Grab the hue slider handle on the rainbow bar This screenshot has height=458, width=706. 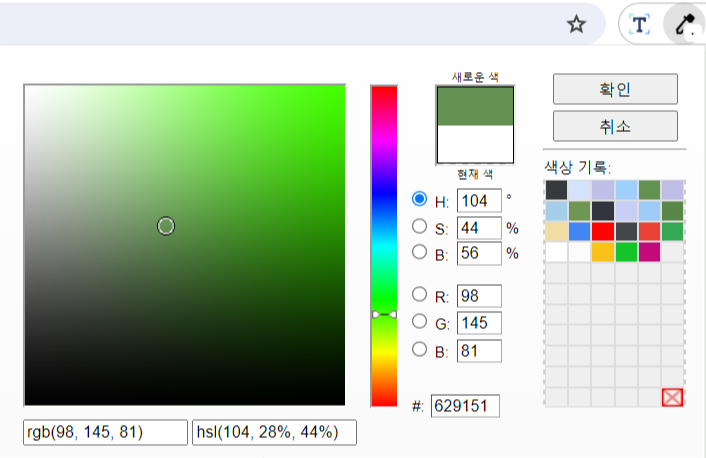click(384, 314)
